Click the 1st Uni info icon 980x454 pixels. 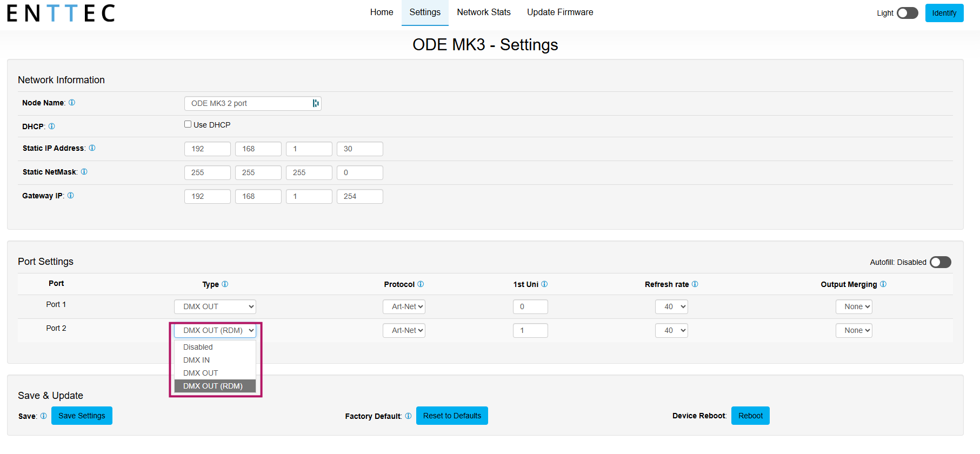tap(544, 284)
